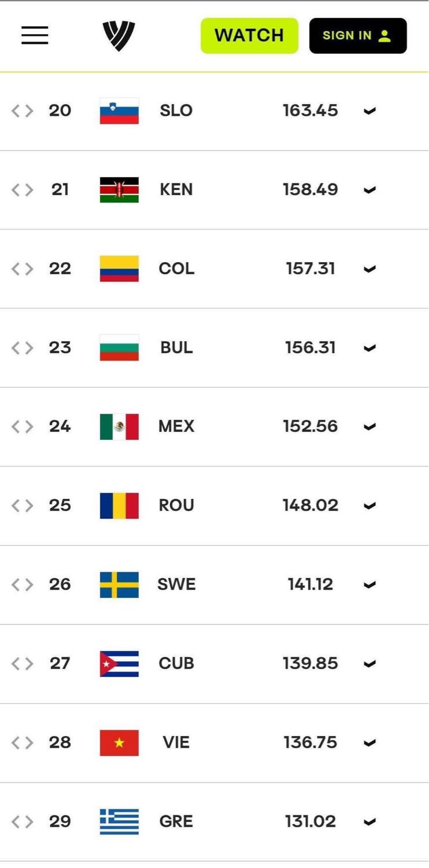The image size is (429, 868).
Task: Expand the ROU row details chevron
Action: point(369,506)
